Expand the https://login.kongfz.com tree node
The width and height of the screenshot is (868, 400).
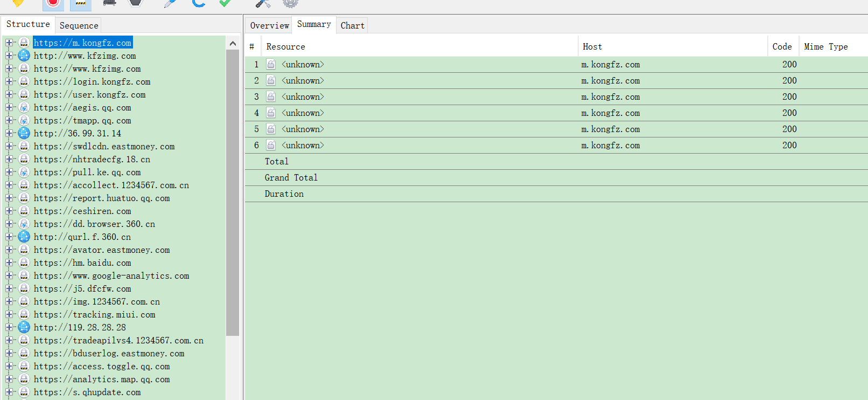pyautogui.click(x=9, y=81)
